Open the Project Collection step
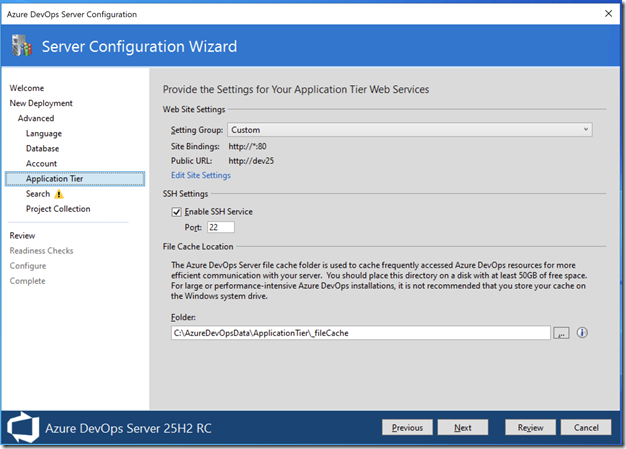Viewport: 626px width, 449px height. (58, 209)
